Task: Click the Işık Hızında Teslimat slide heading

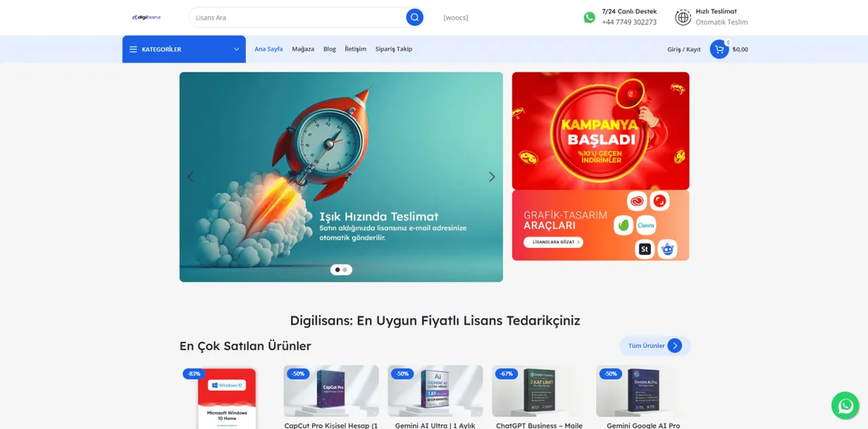Action: tap(379, 216)
